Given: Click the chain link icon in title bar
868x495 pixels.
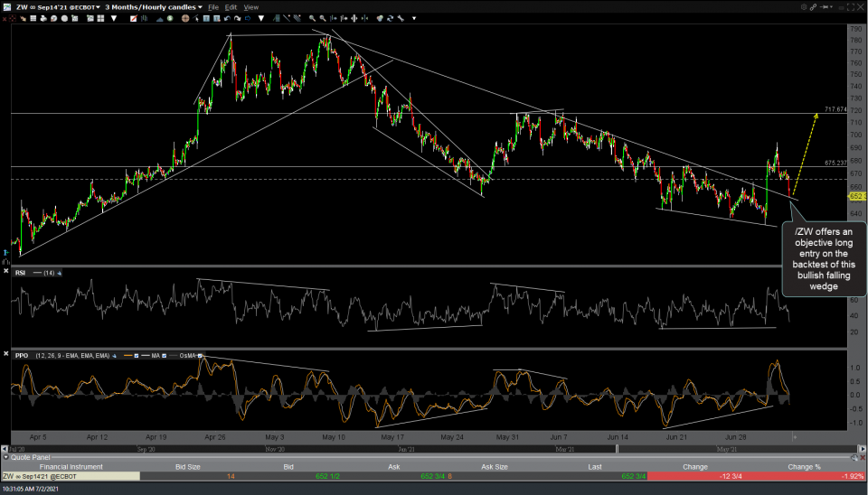Looking at the screenshot, I should click(x=813, y=6).
